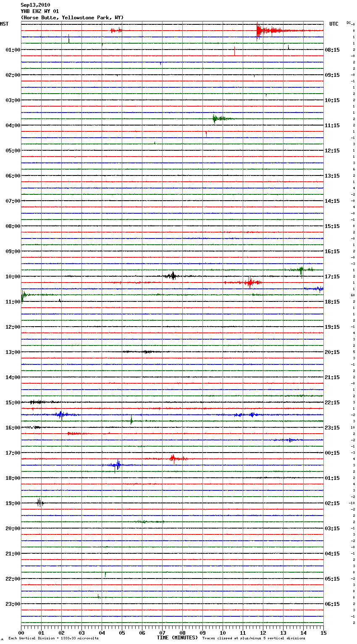Click minute 08 on the bottom axis
The width and height of the screenshot is (357, 644).
point(182,633)
